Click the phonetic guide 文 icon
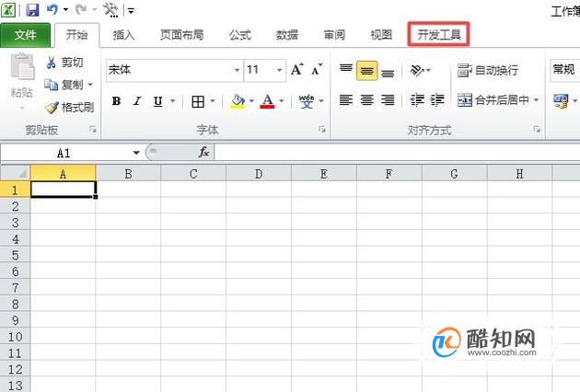Viewport: 580px width, 392px height. click(307, 101)
